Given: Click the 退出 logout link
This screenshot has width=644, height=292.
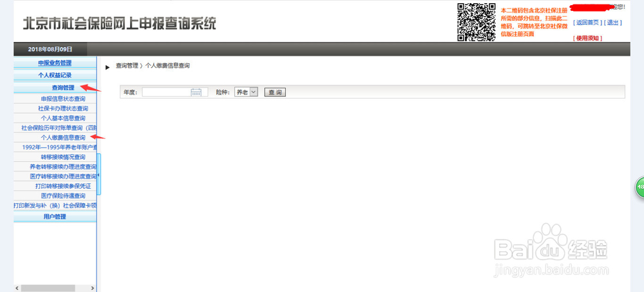Looking at the screenshot, I should point(613,23).
